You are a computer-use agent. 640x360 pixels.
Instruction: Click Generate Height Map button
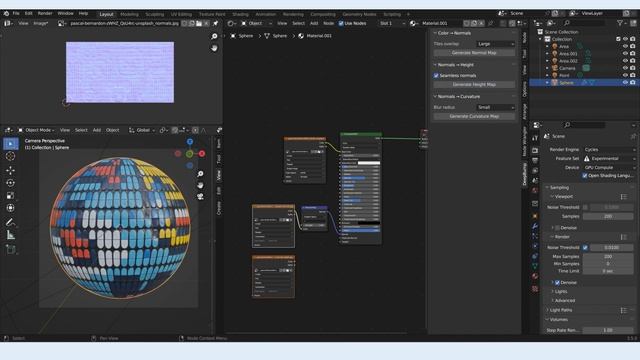474,84
